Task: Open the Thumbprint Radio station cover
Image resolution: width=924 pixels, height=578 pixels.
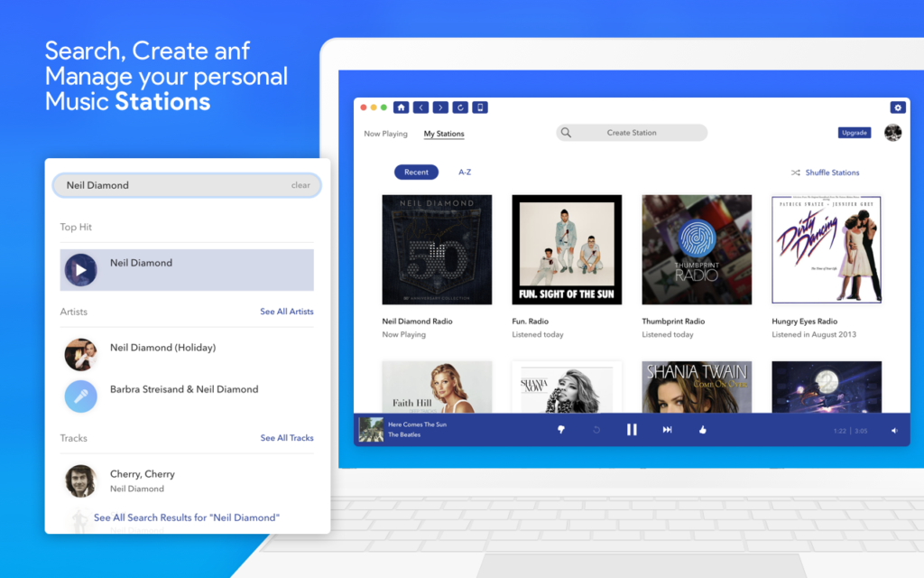Action: [x=697, y=249]
